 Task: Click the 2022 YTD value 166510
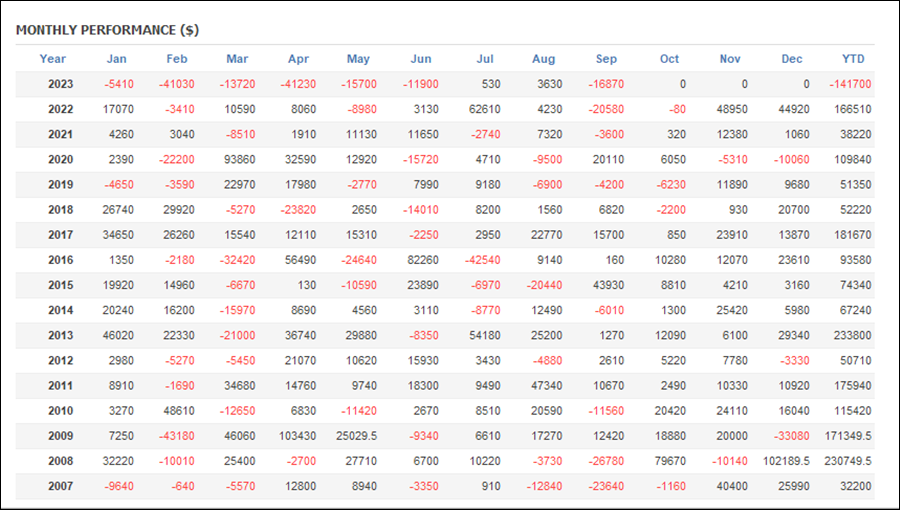[x=853, y=110]
